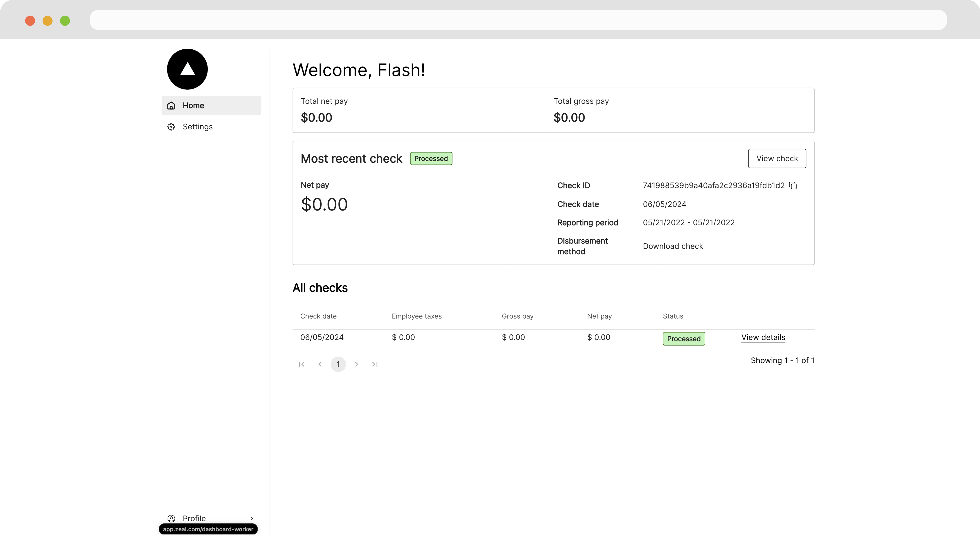Click the browser address bar
Viewport: 980px width, 538px height.
(518, 20)
